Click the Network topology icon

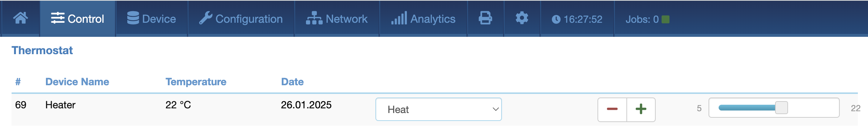point(314,18)
